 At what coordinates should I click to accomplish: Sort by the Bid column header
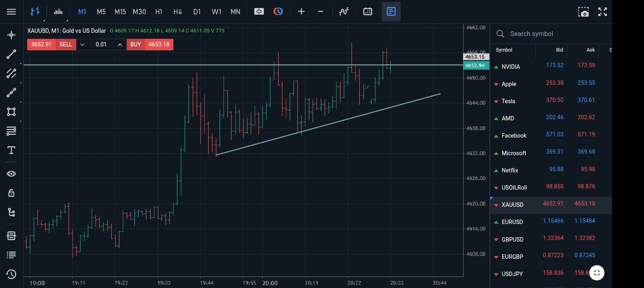pyautogui.click(x=560, y=50)
